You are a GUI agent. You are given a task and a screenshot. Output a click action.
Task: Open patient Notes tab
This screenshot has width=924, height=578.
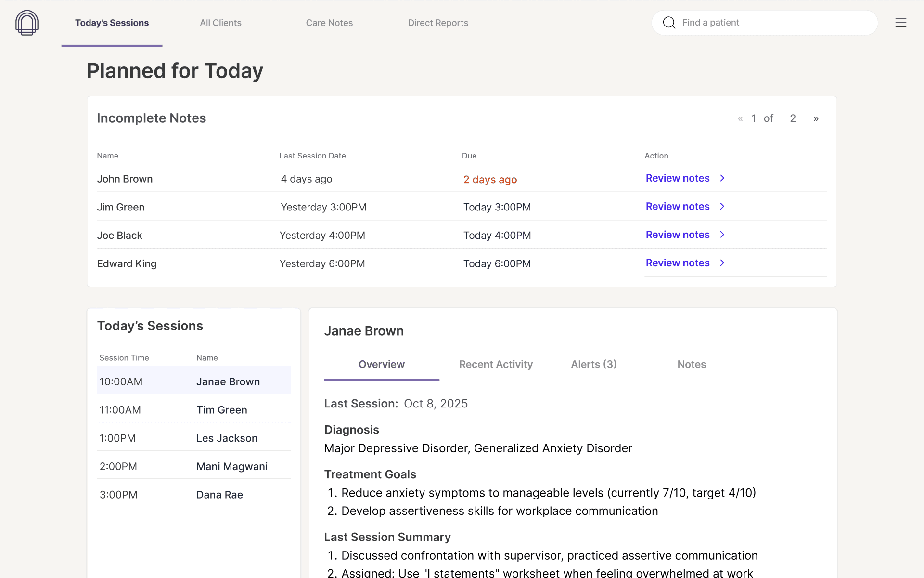pyautogui.click(x=691, y=365)
